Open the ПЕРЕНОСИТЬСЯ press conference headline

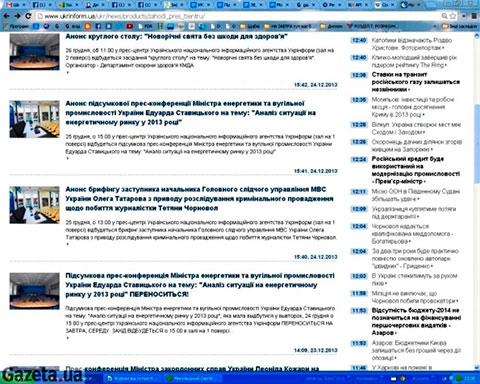(200, 285)
